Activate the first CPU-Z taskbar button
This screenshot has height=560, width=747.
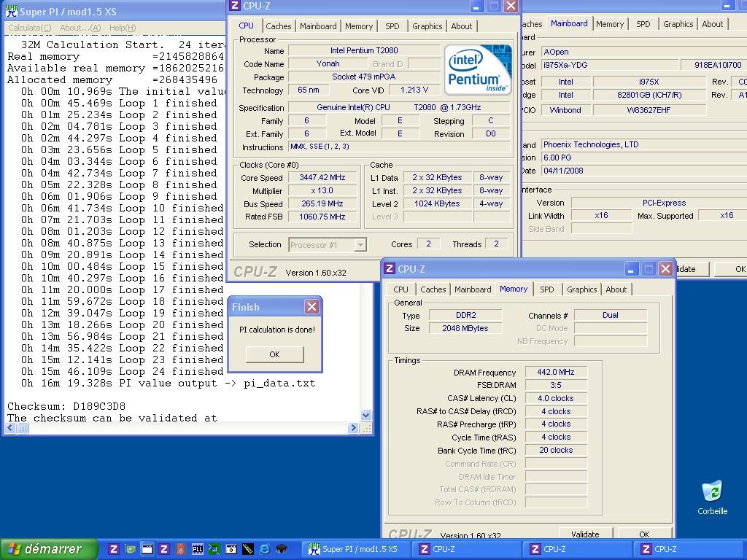click(468, 549)
